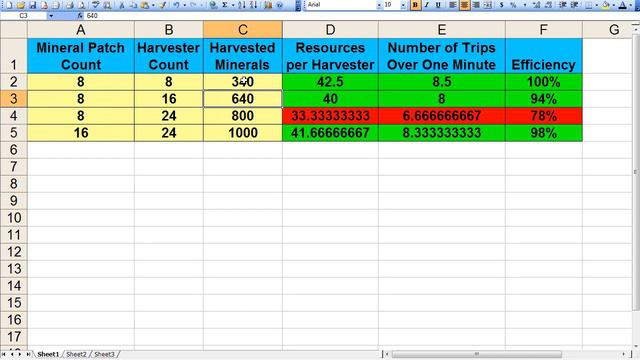Apply Percent style icon
Screen dimensions: 640x360
click(513, 5)
